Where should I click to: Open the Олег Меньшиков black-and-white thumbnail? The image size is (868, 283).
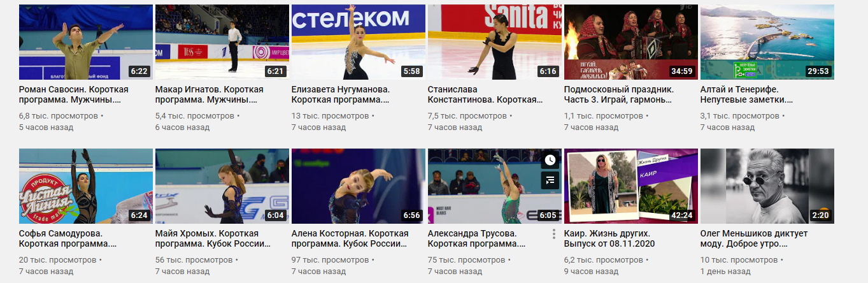767,186
